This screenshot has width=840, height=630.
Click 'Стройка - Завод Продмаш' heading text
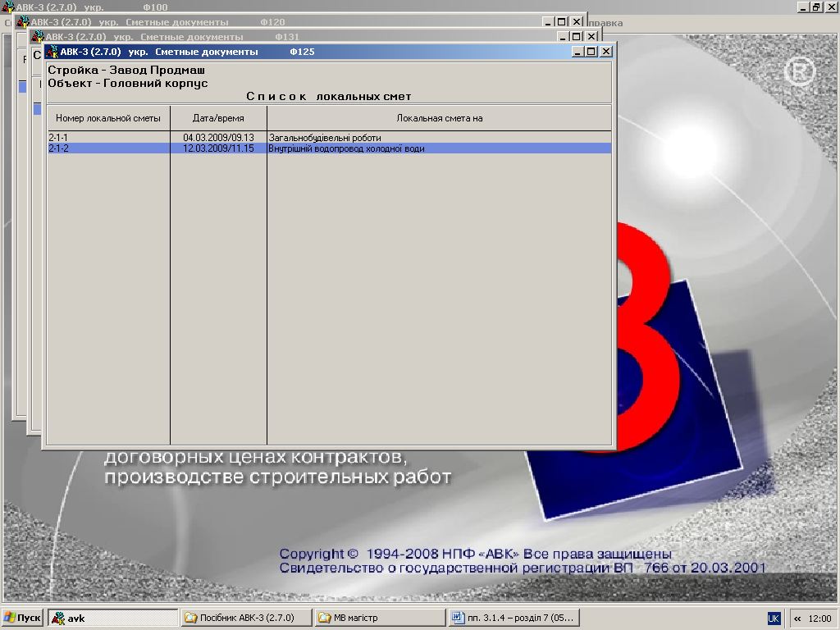pos(126,71)
